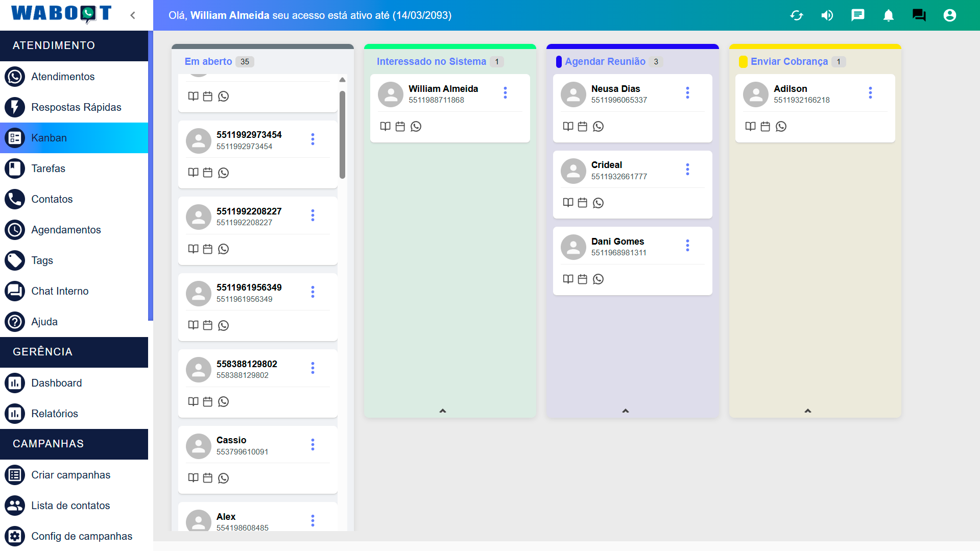Viewport: 980px width, 551px height.
Task: Click the Em aberto column scrollbar
Action: point(342,135)
